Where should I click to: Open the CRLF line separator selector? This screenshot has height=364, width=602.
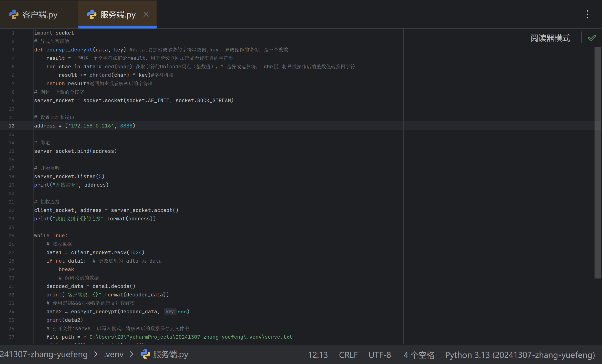[348, 355]
